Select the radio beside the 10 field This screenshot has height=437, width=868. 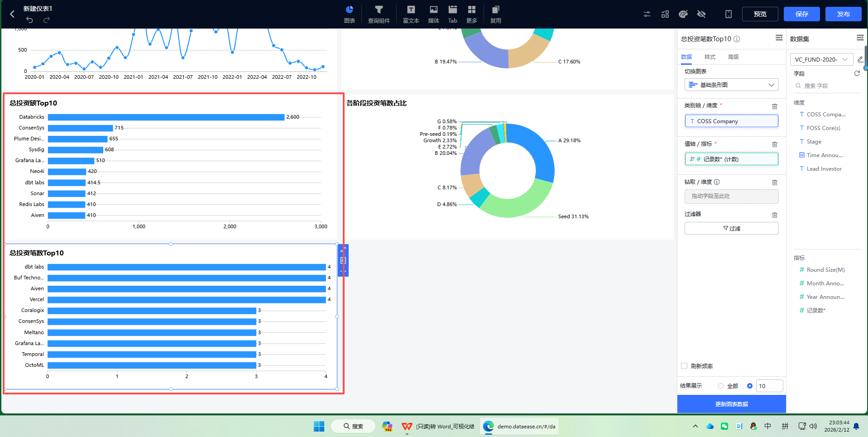(x=750, y=386)
